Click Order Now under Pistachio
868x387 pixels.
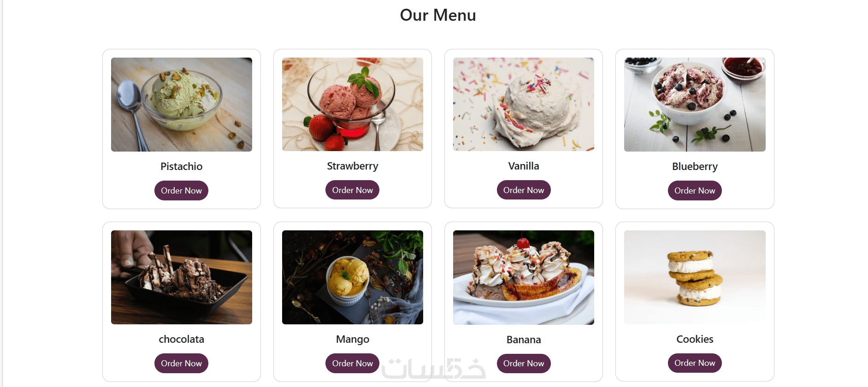click(181, 191)
